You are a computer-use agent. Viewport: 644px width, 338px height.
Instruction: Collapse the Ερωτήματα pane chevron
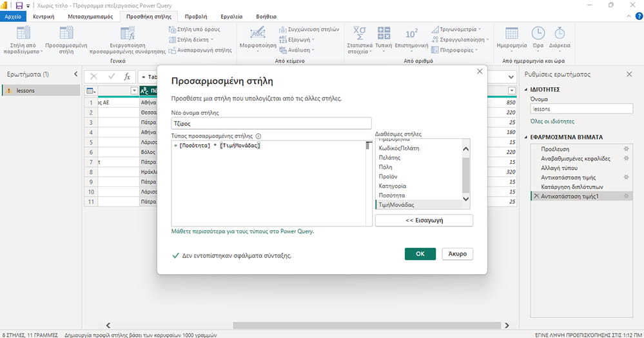(75, 74)
